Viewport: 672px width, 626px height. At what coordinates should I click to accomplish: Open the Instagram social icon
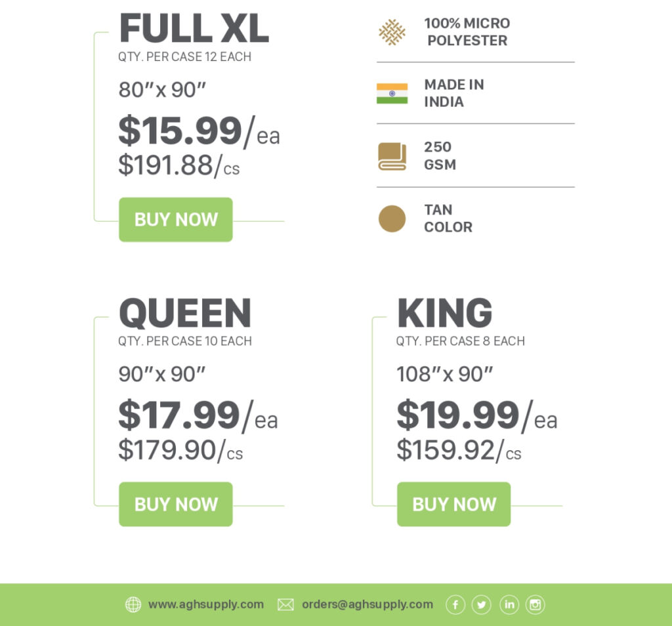click(x=535, y=604)
